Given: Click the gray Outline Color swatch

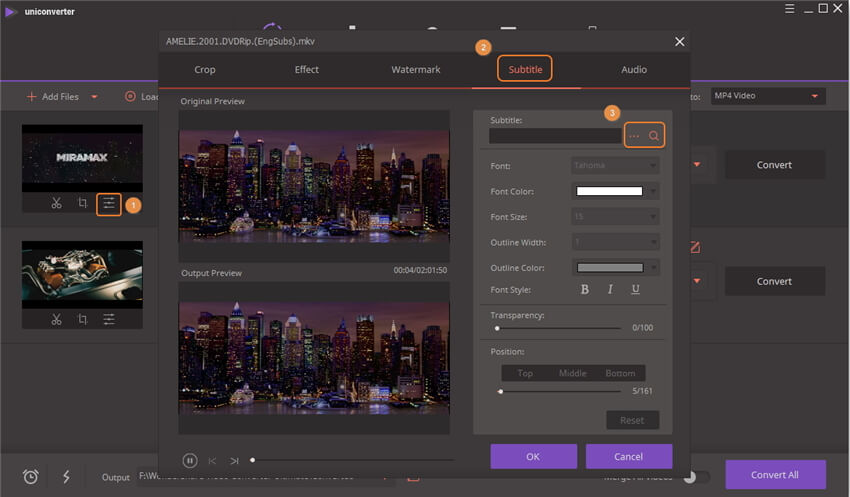Looking at the screenshot, I should tap(610, 267).
